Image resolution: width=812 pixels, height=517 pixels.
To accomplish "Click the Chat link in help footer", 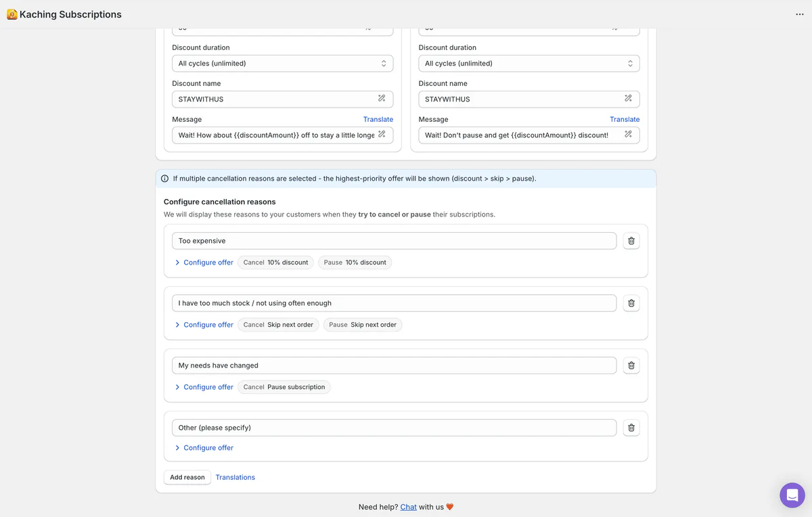I will tap(408, 507).
